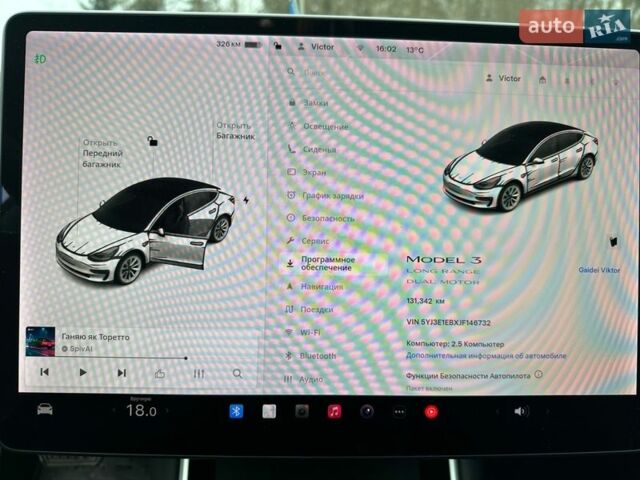Toggle the charge port lightning icon

point(246,200)
